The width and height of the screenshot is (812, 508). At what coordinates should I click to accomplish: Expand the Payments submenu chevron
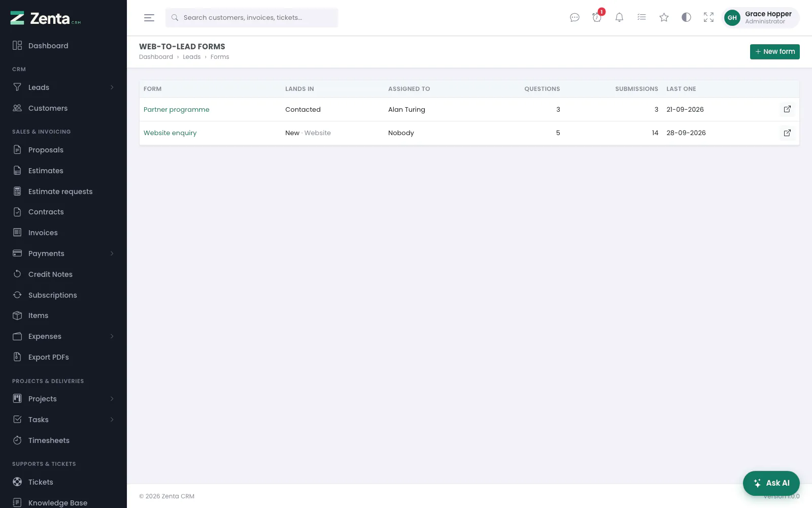click(x=112, y=253)
